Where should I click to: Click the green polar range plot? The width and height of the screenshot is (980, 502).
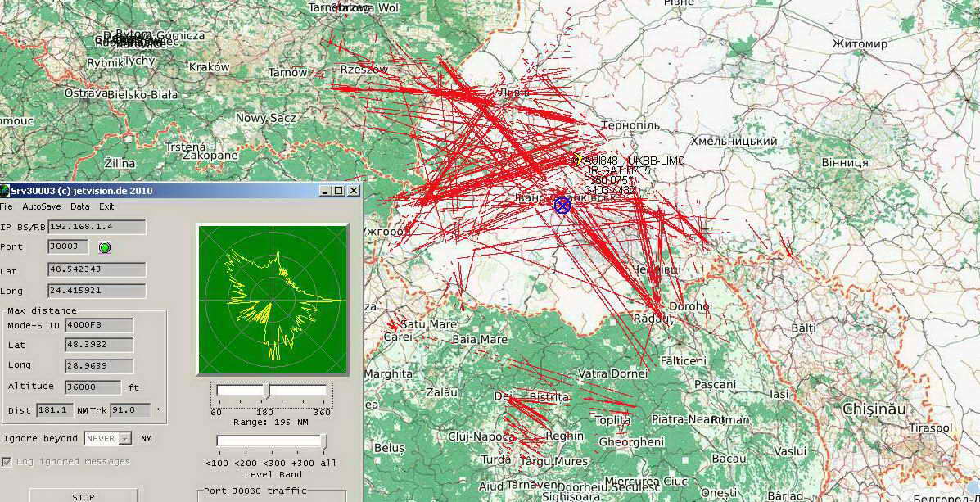pos(272,300)
